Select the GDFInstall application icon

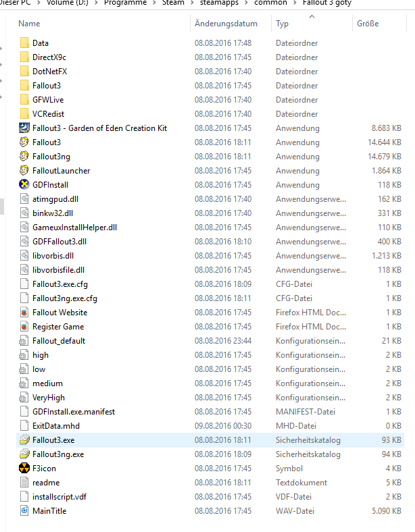[x=24, y=185]
